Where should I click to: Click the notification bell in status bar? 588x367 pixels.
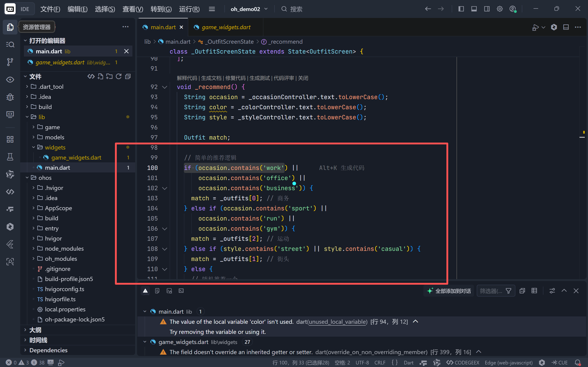(578, 362)
